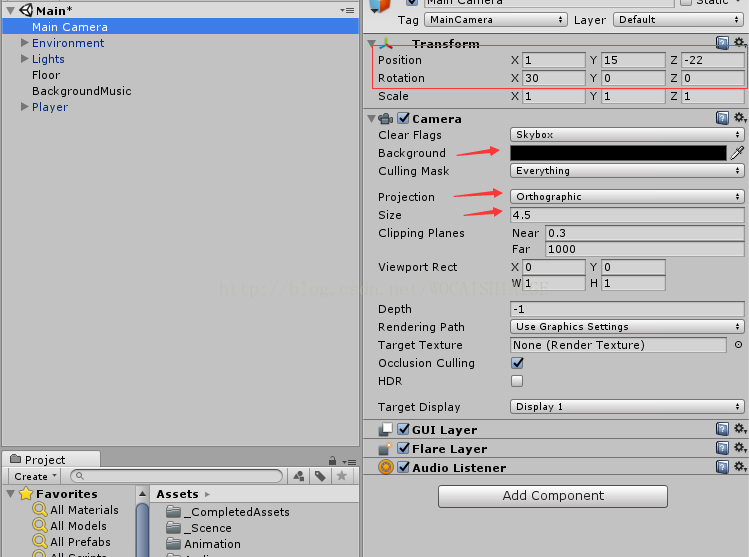Image resolution: width=749 pixels, height=557 pixels.
Task: Click the orthographic Size field
Action: tap(627, 214)
